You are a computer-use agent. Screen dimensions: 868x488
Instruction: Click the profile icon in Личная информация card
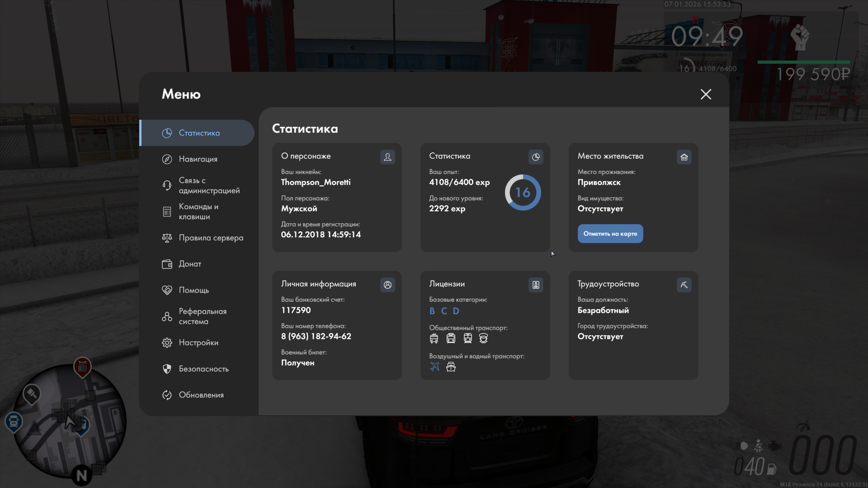(387, 285)
